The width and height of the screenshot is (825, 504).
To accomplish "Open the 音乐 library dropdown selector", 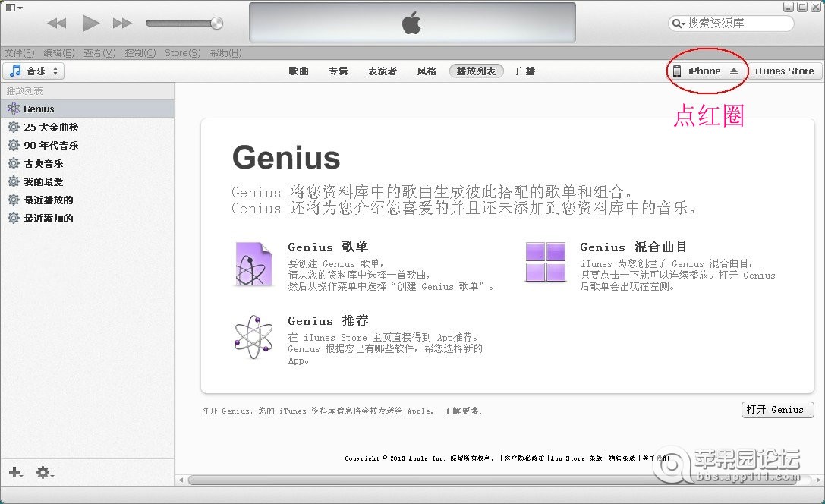I will pos(34,71).
